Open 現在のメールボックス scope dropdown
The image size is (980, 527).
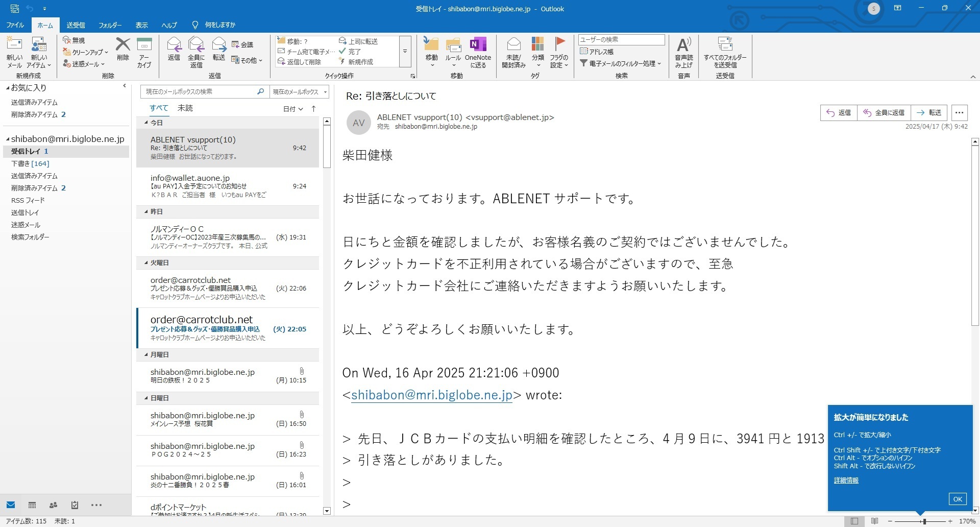coord(300,92)
